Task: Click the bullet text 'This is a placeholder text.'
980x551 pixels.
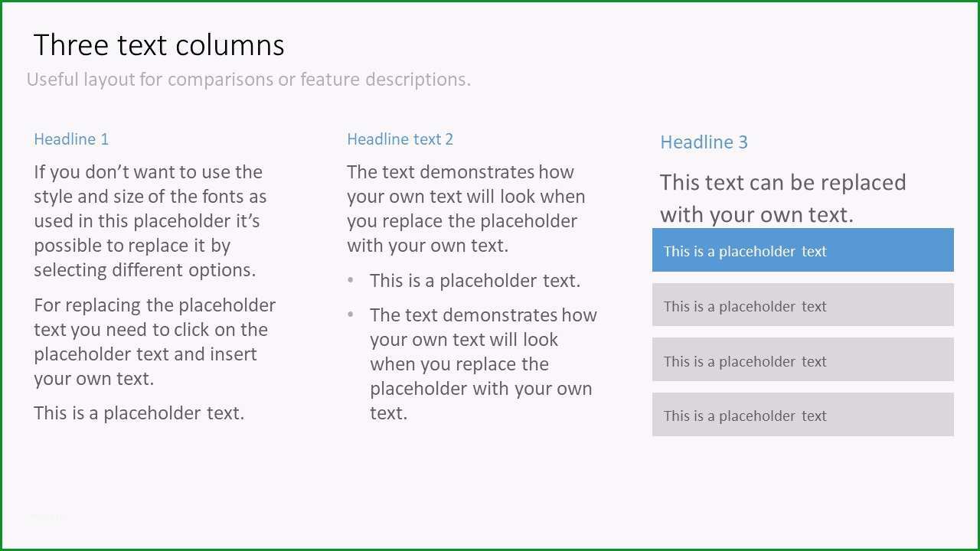Action: point(475,281)
